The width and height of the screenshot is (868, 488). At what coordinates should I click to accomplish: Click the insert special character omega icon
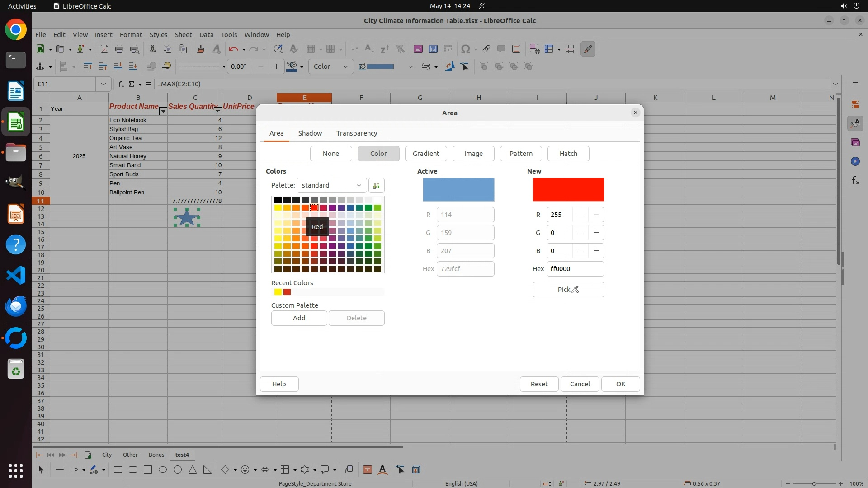tap(465, 49)
